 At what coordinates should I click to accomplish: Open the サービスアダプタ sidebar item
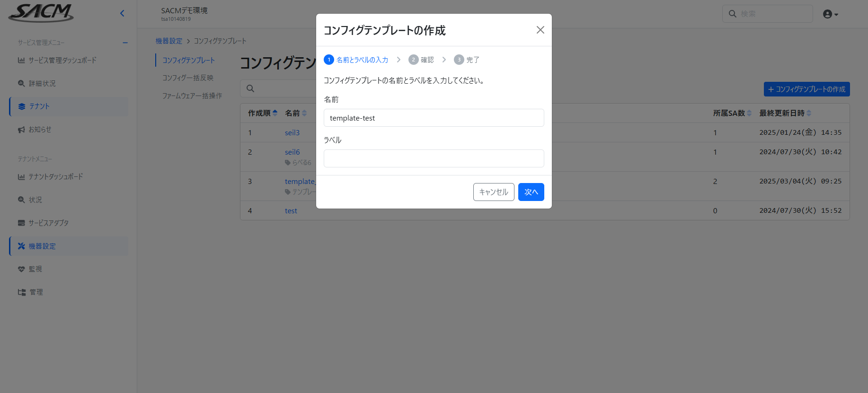[x=48, y=223]
